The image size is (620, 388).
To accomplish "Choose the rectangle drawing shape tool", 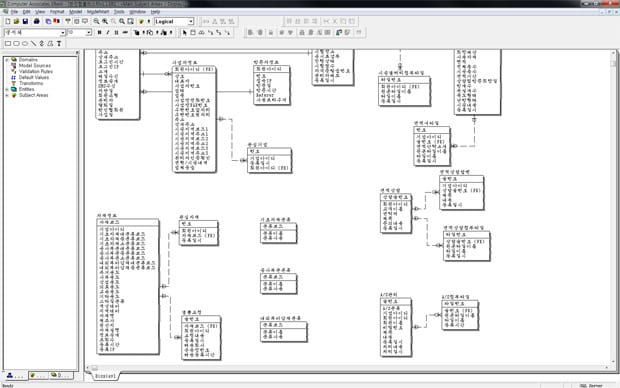I will tap(8, 44).
